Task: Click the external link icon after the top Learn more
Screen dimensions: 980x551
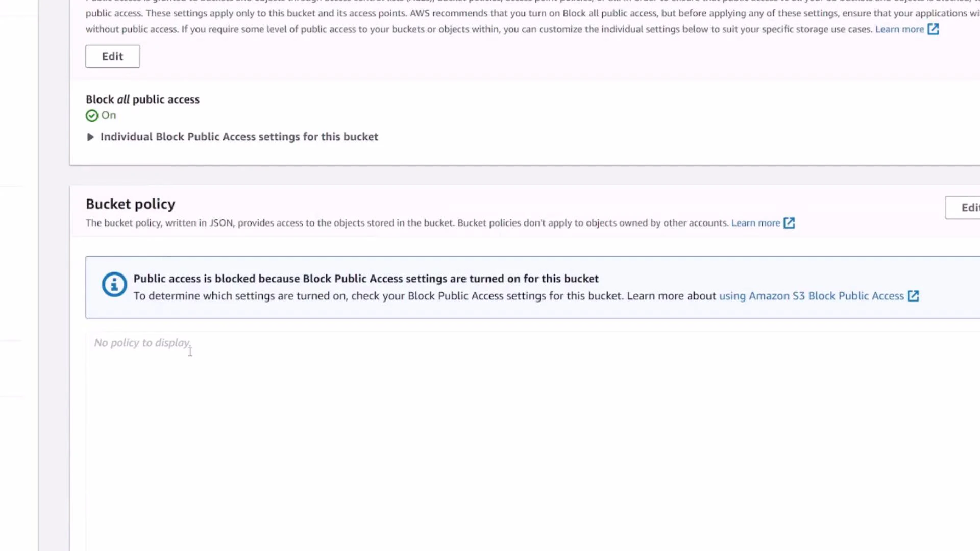Action: [x=934, y=29]
